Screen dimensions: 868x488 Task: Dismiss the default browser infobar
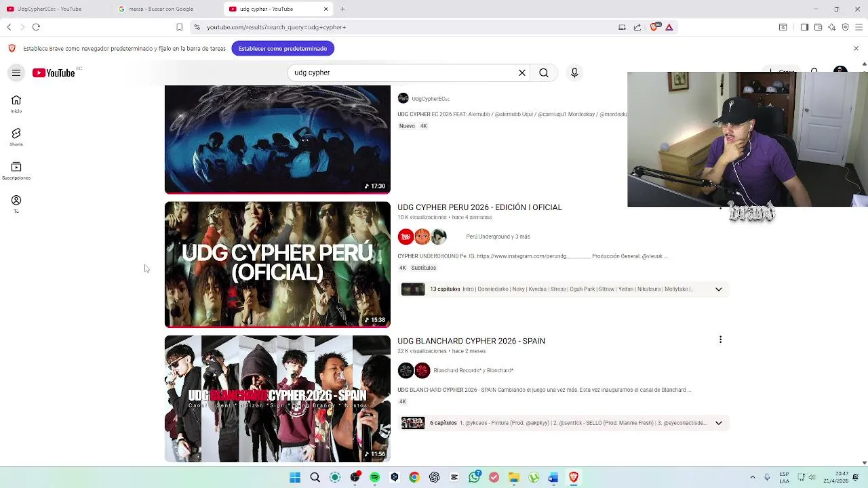pos(856,48)
